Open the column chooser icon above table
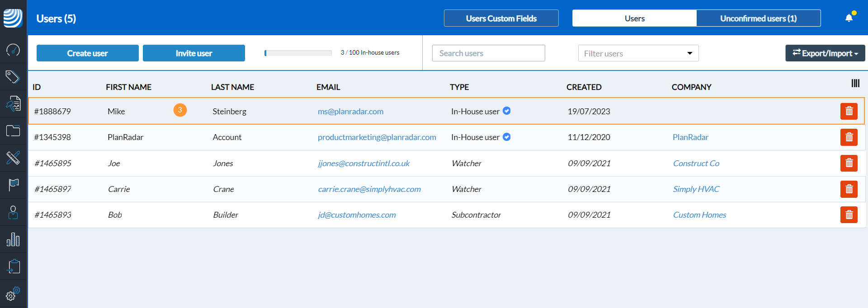868x308 pixels. point(855,83)
